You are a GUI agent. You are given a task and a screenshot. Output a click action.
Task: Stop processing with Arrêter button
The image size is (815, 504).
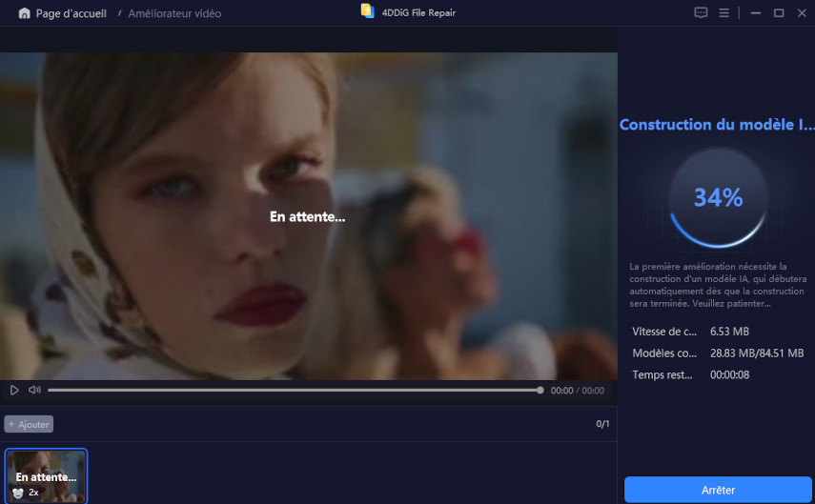click(718, 490)
